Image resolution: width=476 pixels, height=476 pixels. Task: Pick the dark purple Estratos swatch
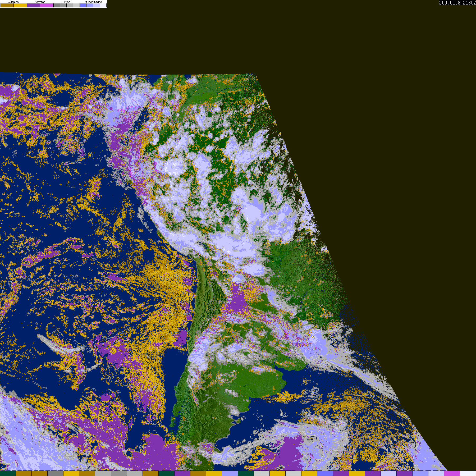click(34, 5)
